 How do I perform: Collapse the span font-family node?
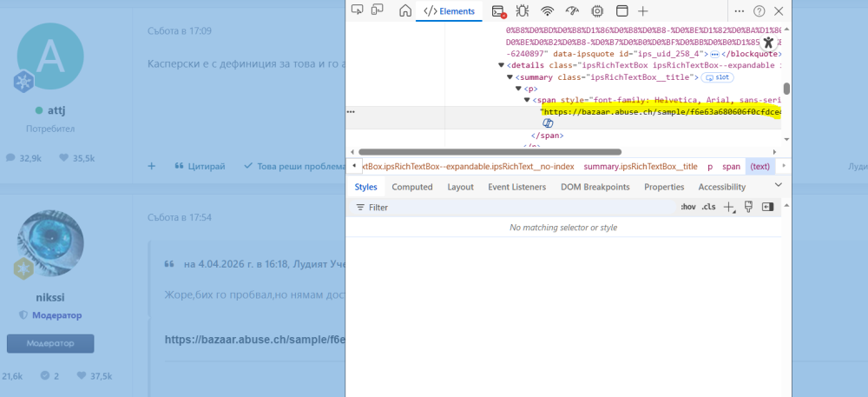tap(527, 100)
